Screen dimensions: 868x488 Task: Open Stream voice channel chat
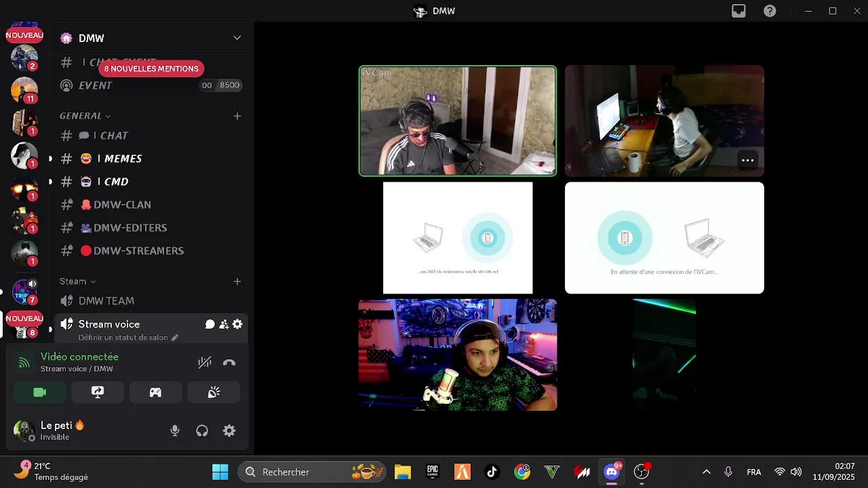(x=210, y=325)
